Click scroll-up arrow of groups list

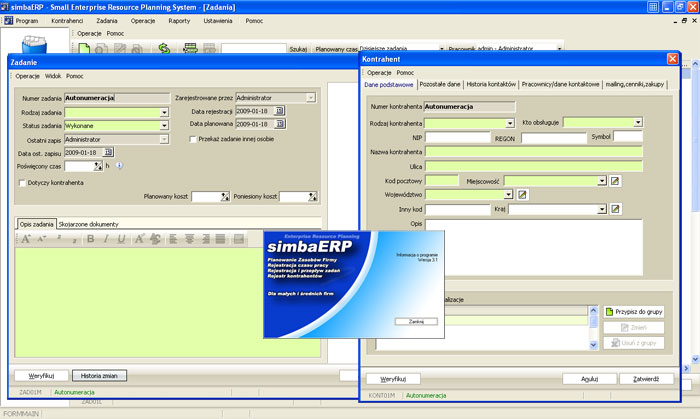(593, 310)
